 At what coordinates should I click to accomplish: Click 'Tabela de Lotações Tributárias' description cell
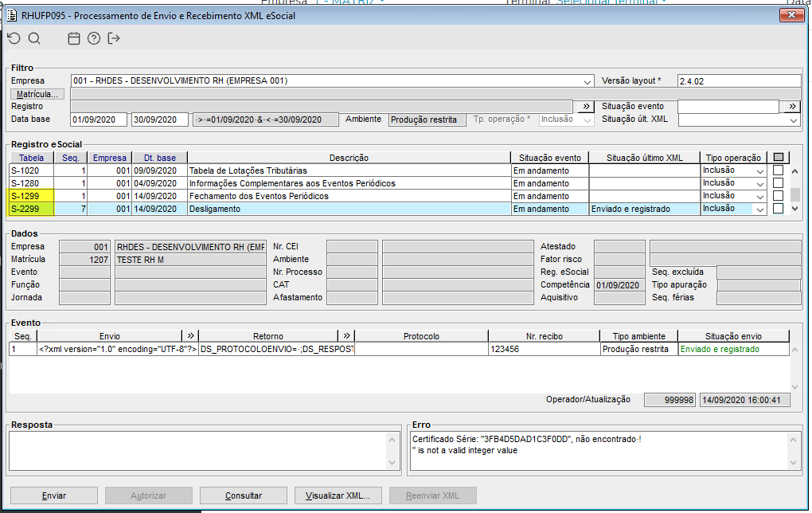tap(349, 170)
